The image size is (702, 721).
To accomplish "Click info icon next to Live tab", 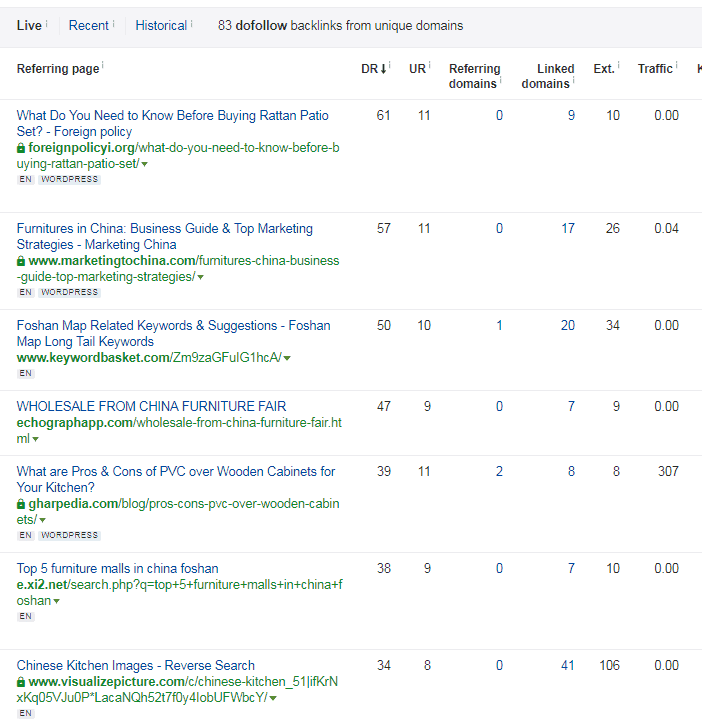I will 47,23.
